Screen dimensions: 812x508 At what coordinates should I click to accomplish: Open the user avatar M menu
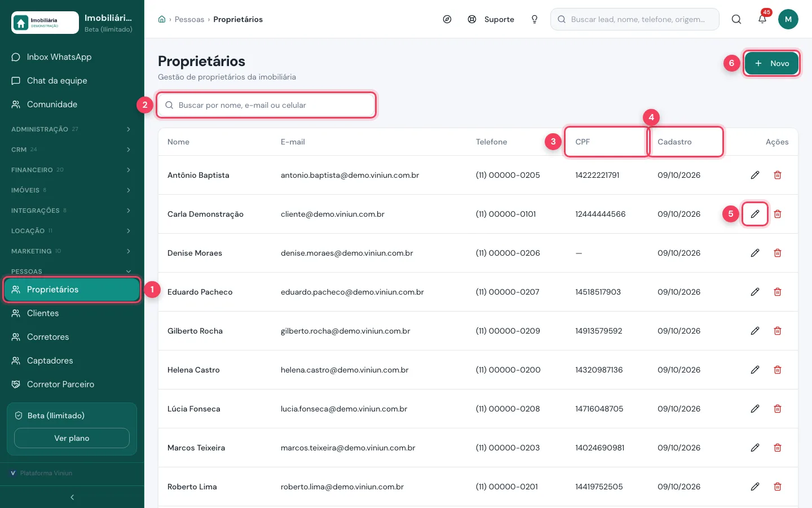tap(788, 19)
